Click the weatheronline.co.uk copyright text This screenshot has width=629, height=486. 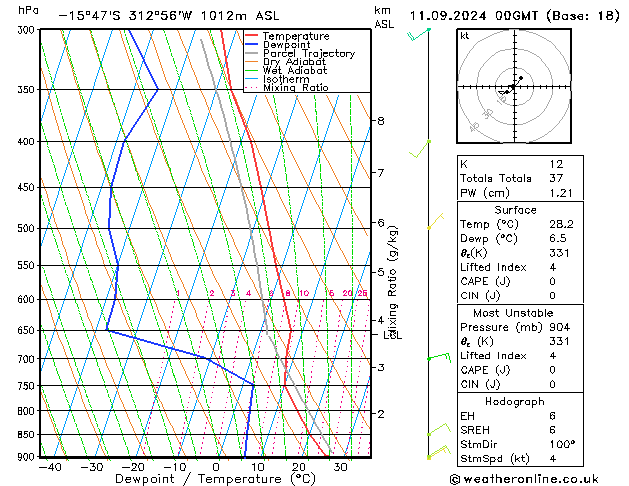pos(524,479)
